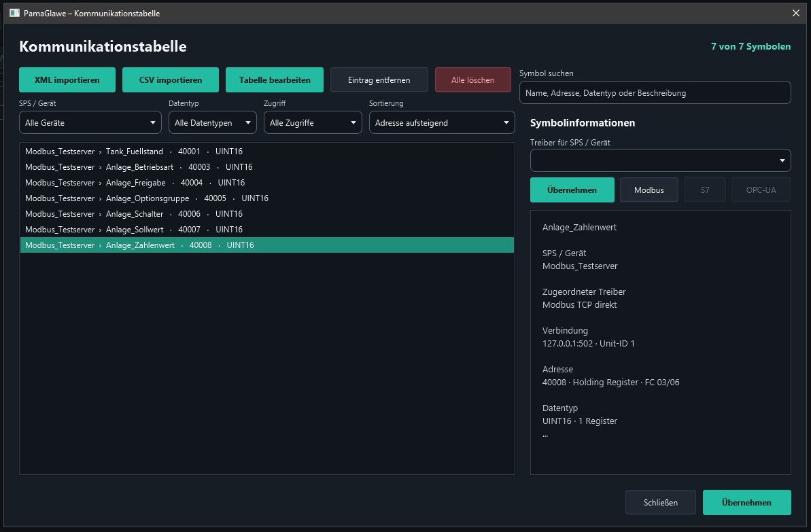811x532 pixels.
Task: Click the Schließen button
Action: (661, 503)
